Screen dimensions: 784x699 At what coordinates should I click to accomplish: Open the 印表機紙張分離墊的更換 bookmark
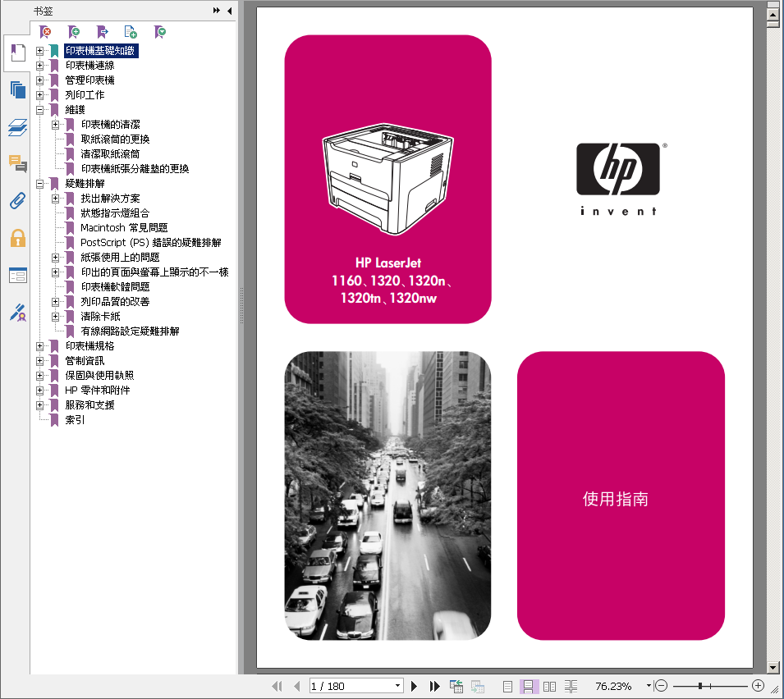point(135,168)
